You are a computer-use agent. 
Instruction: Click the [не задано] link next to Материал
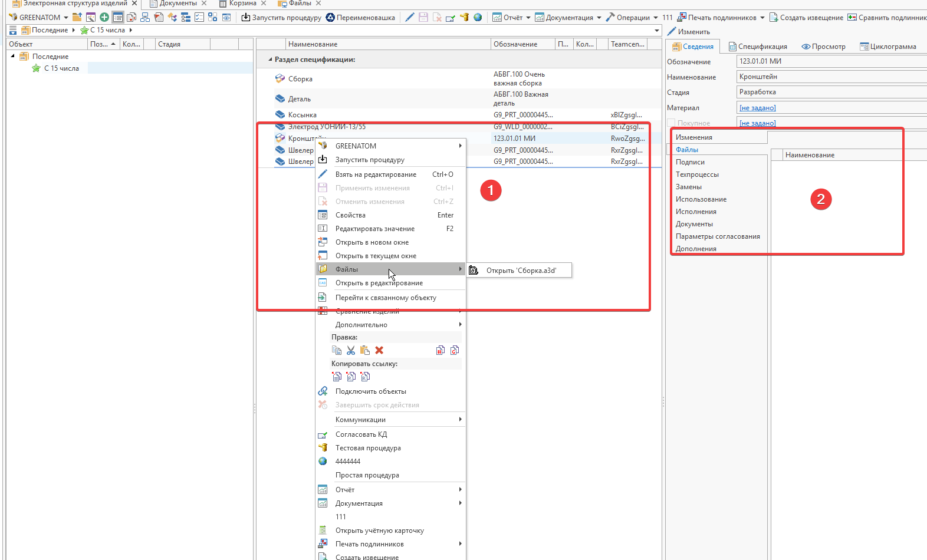[757, 108]
